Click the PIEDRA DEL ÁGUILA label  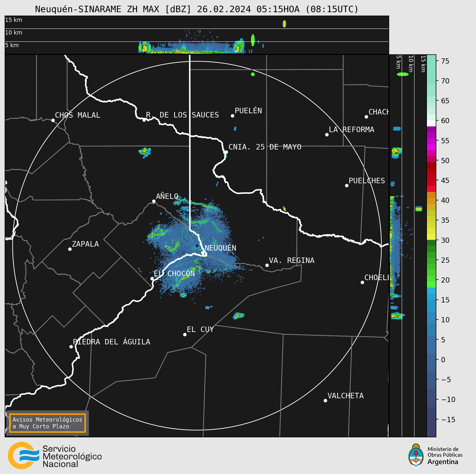[111, 342]
